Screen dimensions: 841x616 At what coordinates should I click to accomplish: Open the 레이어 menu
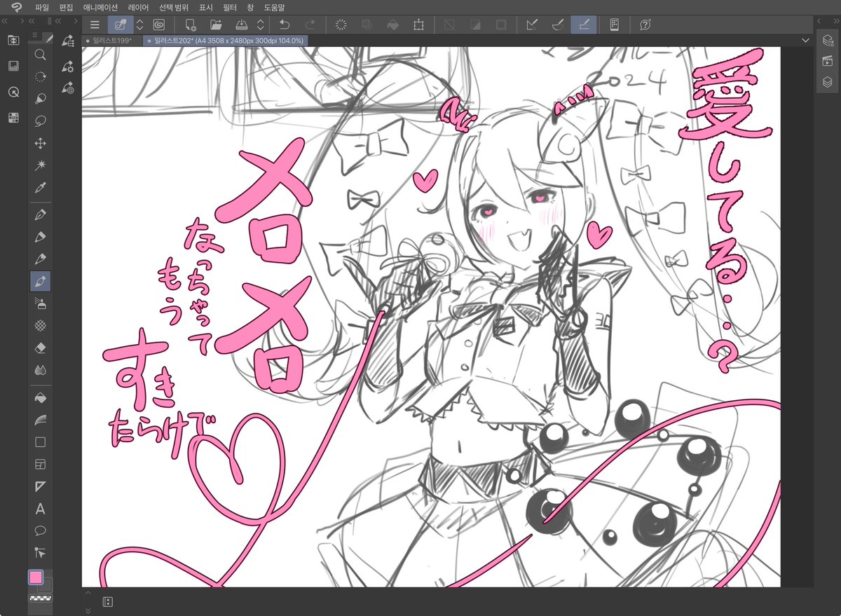pos(138,6)
